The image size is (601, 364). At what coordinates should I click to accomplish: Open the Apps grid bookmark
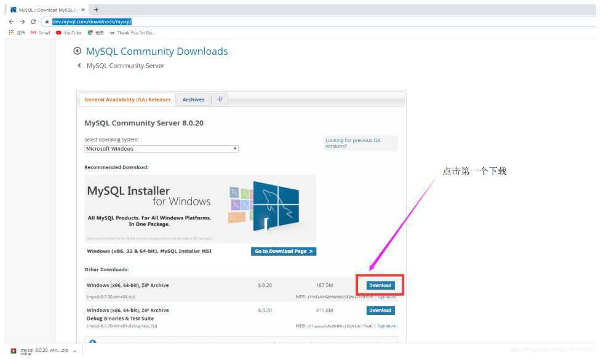[17, 33]
